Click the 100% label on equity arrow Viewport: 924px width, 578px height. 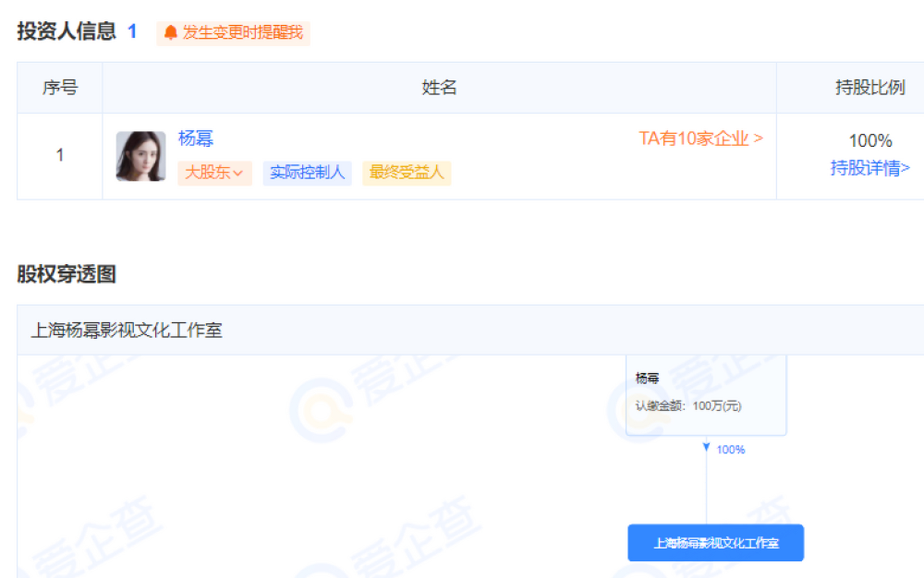point(731,450)
